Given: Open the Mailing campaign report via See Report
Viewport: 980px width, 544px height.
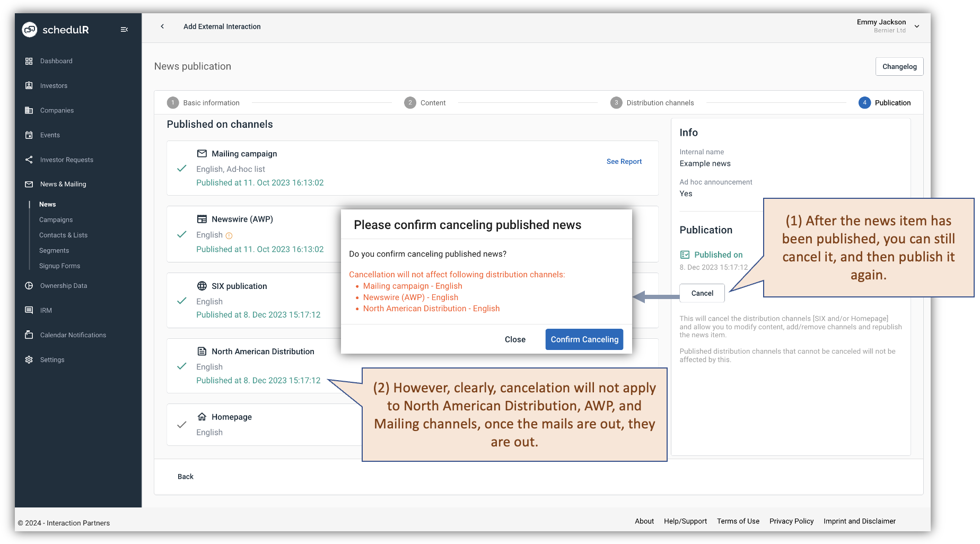Looking at the screenshot, I should tap(624, 161).
